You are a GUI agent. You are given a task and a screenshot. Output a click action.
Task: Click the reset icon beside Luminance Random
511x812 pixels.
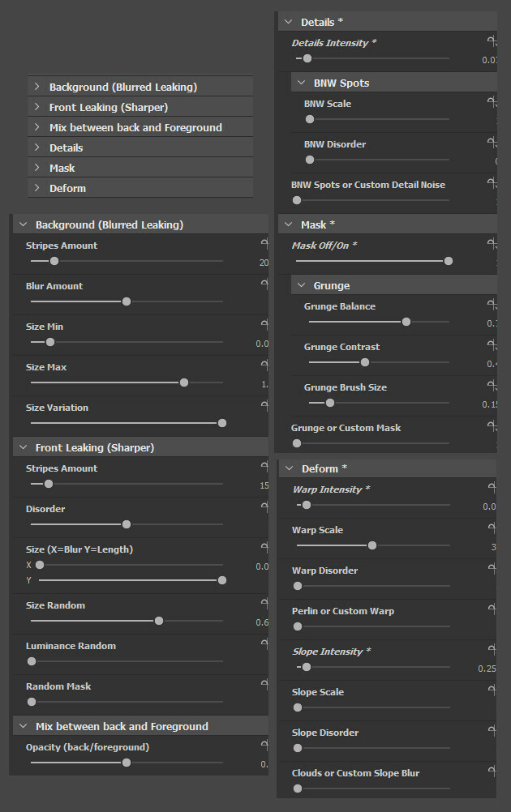point(264,644)
